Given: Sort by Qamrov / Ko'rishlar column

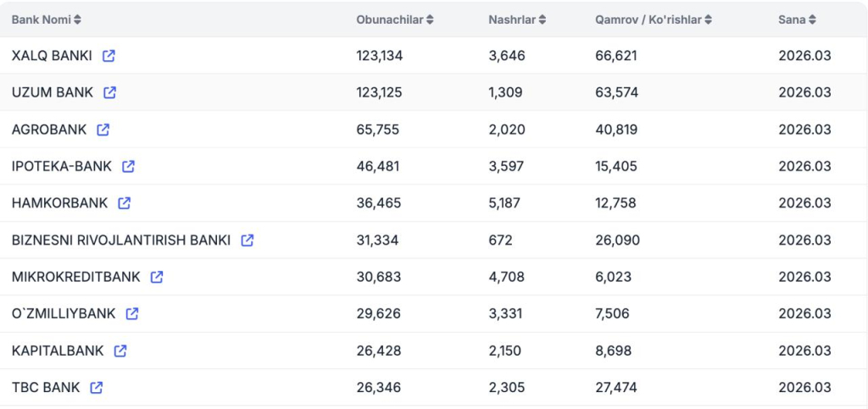Looking at the screenshot, I should [x=653, y=19].
